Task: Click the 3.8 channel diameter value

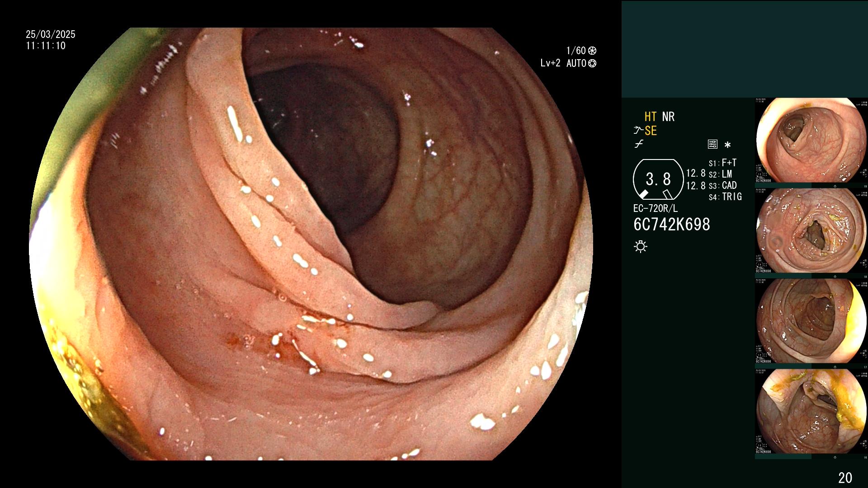Action: tap(658, 179)
